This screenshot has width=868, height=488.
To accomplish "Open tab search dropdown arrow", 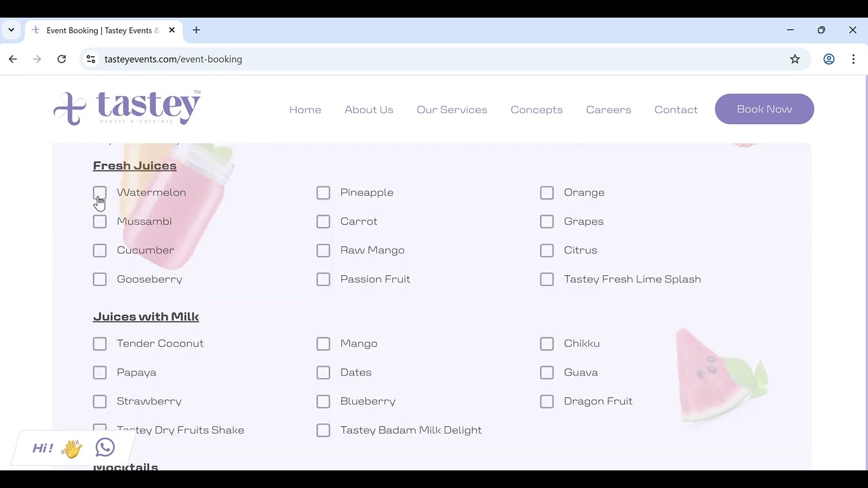I will tap(12, 30).
